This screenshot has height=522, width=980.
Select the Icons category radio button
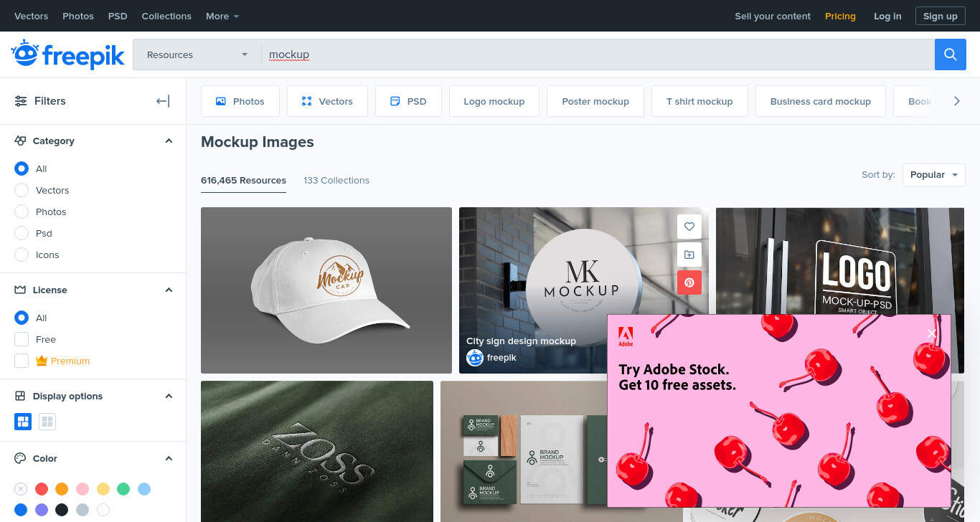click(22, 255)
